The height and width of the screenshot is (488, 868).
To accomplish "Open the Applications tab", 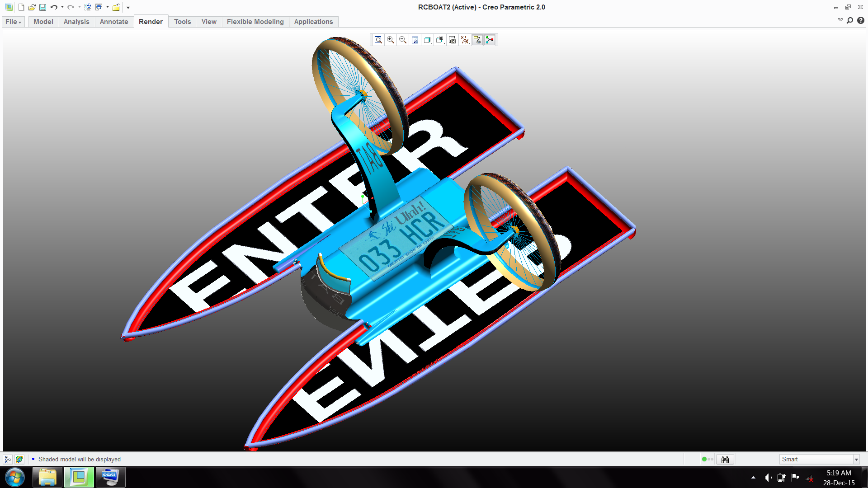I will coord(313,22).
